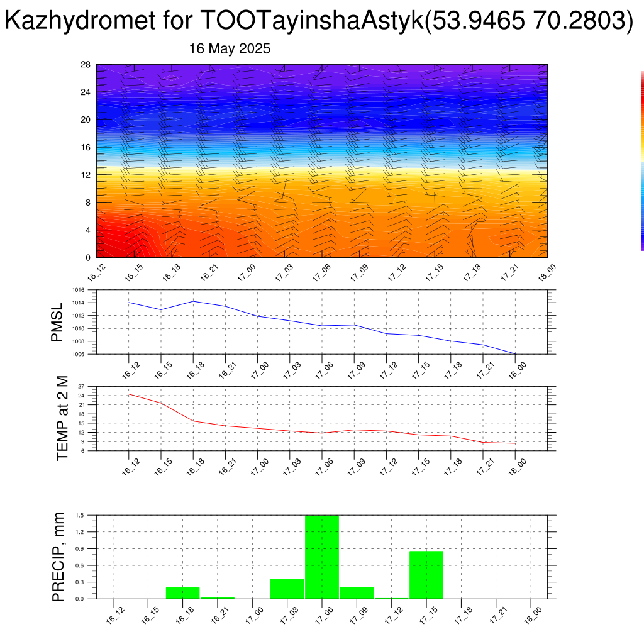Viewport: 644px width, 644px height.
Task: Click "17_21" time label under the PMSL chart
Action: click(x=485, y=370)
